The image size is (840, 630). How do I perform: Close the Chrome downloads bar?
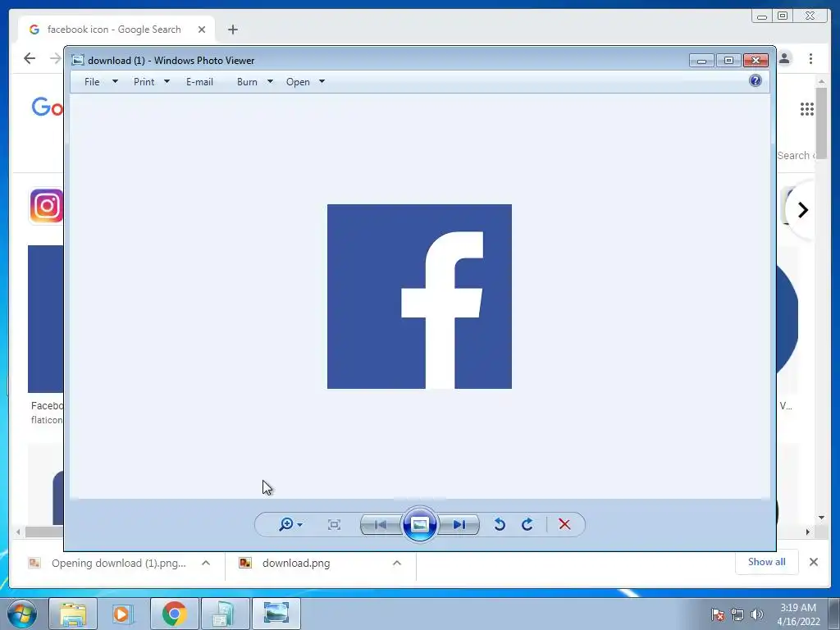pos(813,562)
